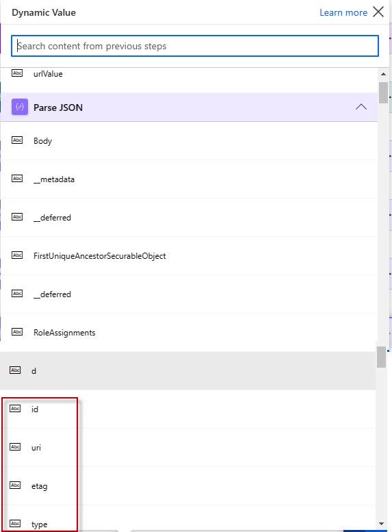Focus the Search content from previous steps field
The width and height of the screenshot is (392, 532).
[x=195, y=46]
